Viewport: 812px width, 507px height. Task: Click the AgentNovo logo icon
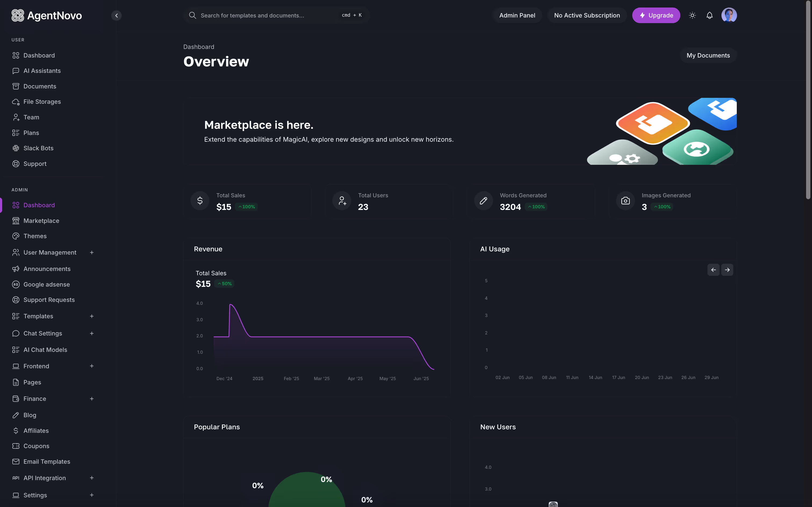click(18, 15)
